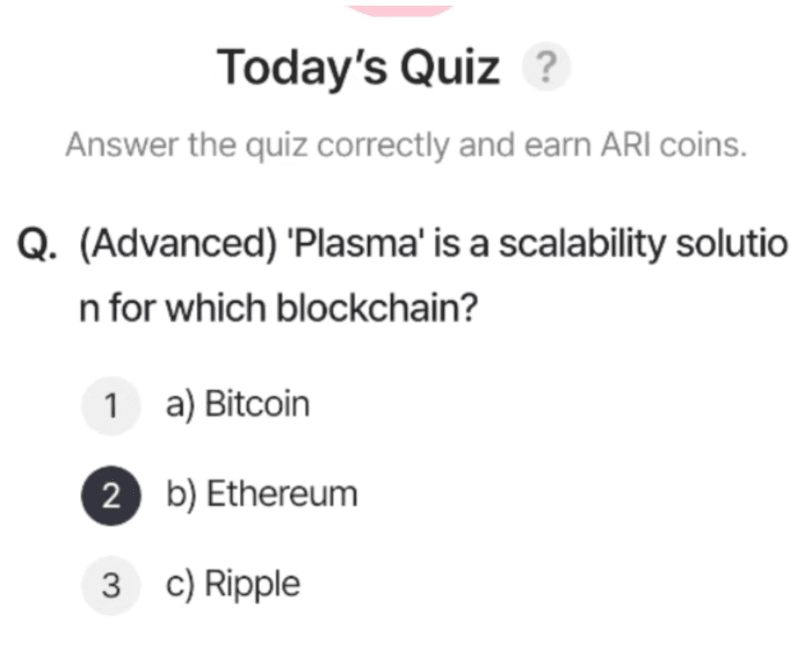Image resolution: width=812 pixels, height=651 pixels.
Task: Select the number 3 answer badge
Action: pyautogui.click(x=109, y=585)
